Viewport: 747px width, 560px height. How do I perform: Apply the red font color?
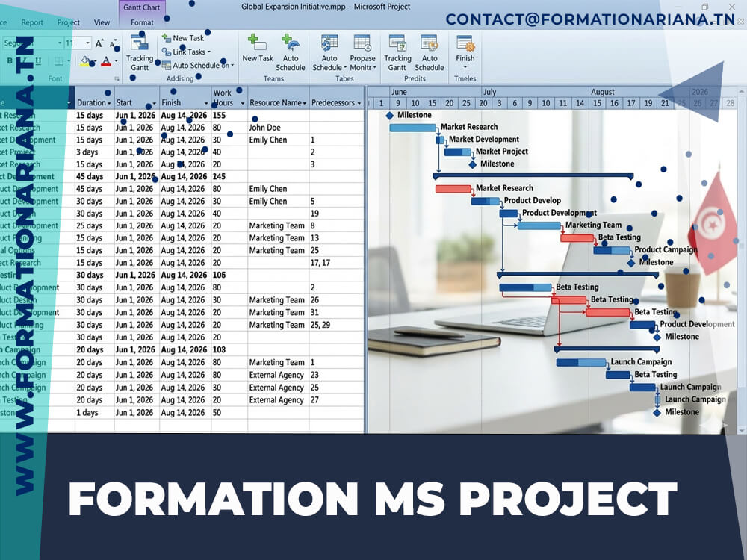(x=106, y=61)
